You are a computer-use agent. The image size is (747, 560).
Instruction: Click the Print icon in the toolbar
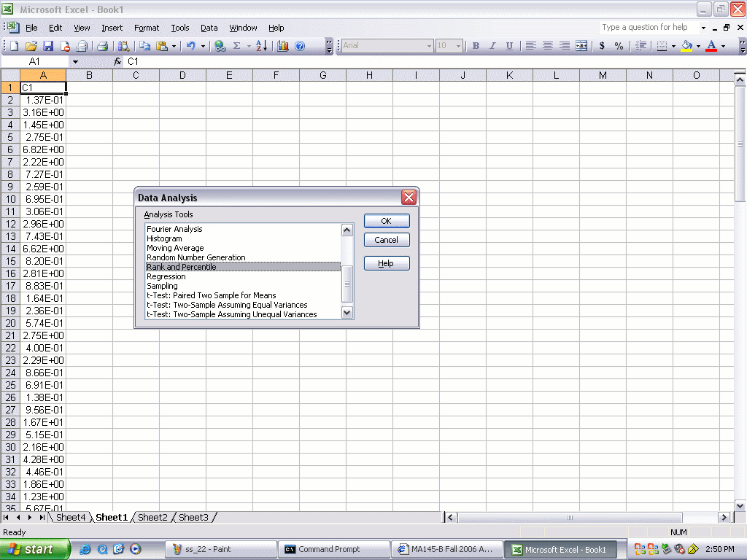pos(103,46)
